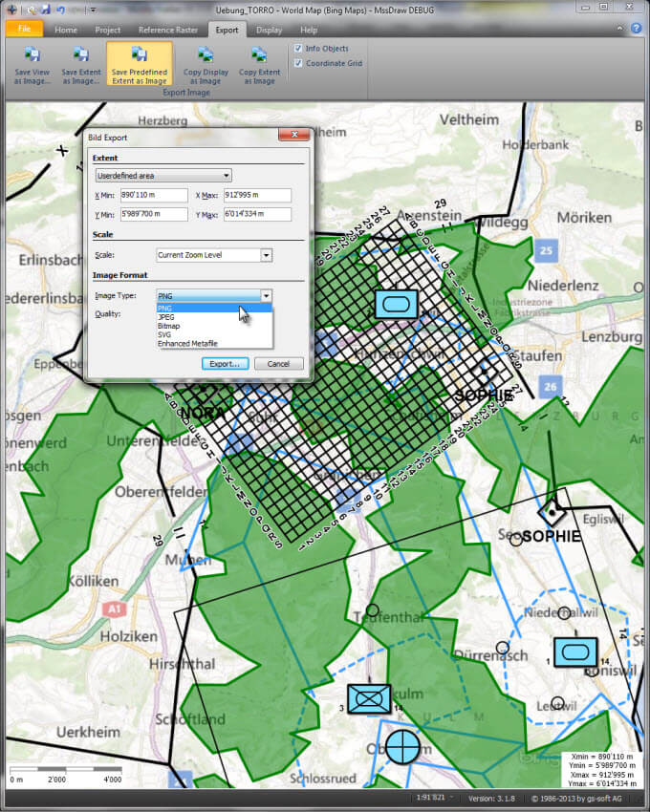Click the circle marker at Leutwil
650x812 pixels.
point(557,703)
